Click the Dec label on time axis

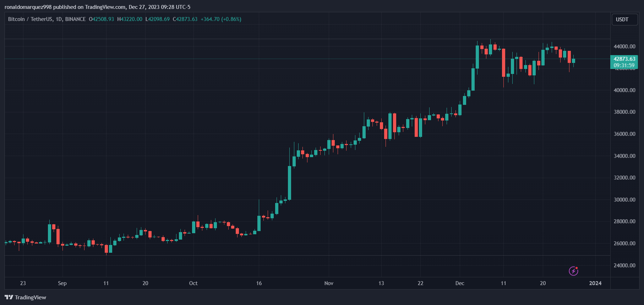pyautogui.click(x=460, y=283)
